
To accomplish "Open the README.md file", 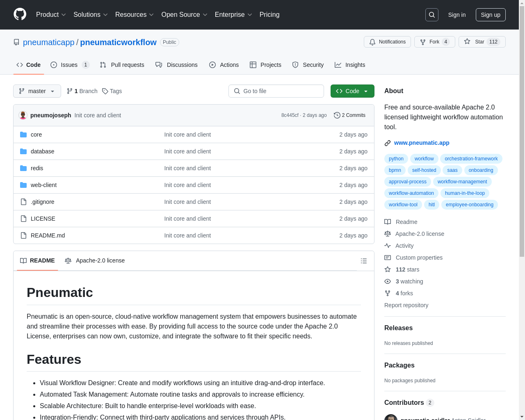I will coord(48,235).
